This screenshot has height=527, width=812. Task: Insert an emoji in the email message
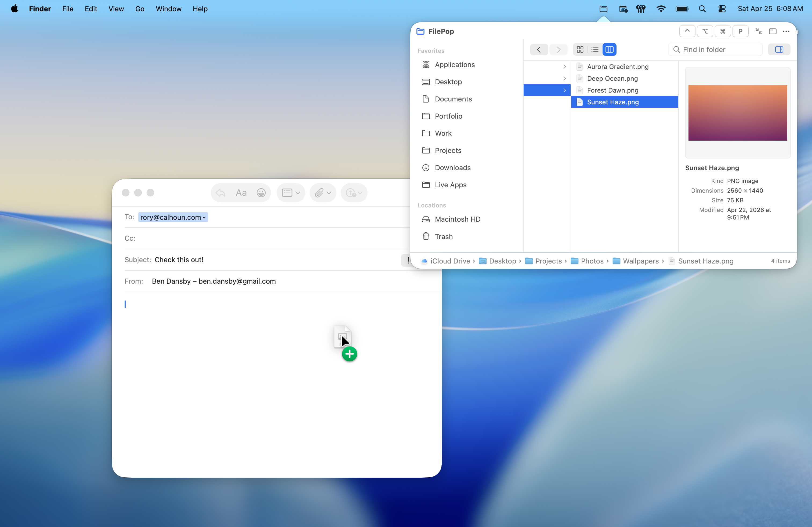261,193
